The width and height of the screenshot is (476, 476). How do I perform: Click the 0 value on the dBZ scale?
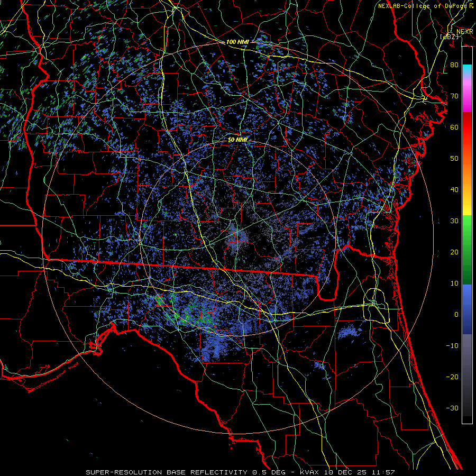tap(456, 315)
